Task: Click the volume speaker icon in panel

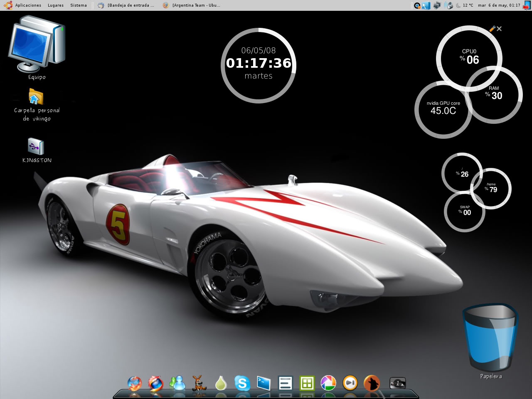Action: tap(448, 5)
